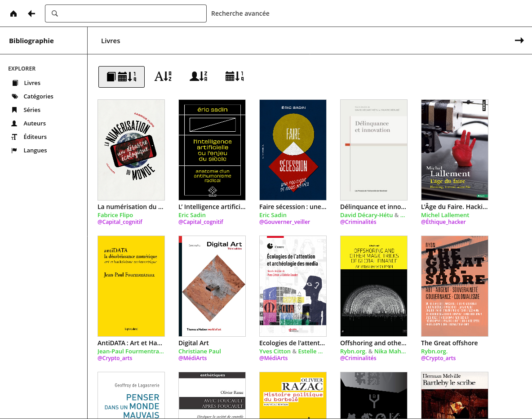This screenshot has height=419, width=532.
Task: Open Écologies de l'attention cover
Action: [x=293, y=286]
